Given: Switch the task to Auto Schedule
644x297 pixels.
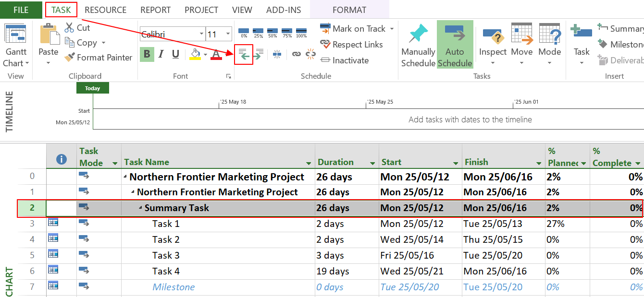Looking at the screenshot, I should (455, 45).
